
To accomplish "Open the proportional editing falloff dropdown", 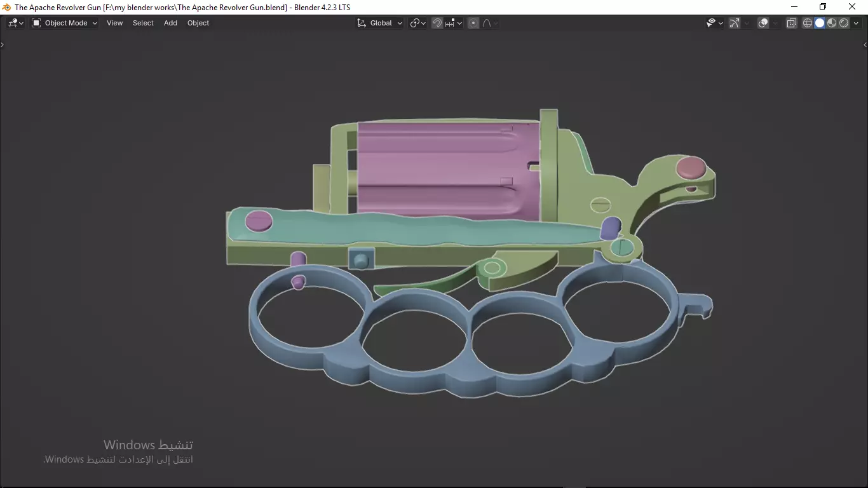I will click(490, 23).
